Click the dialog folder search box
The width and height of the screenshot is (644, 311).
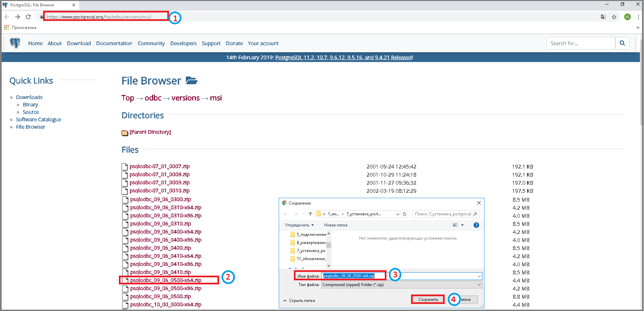(x=446, y=214)
